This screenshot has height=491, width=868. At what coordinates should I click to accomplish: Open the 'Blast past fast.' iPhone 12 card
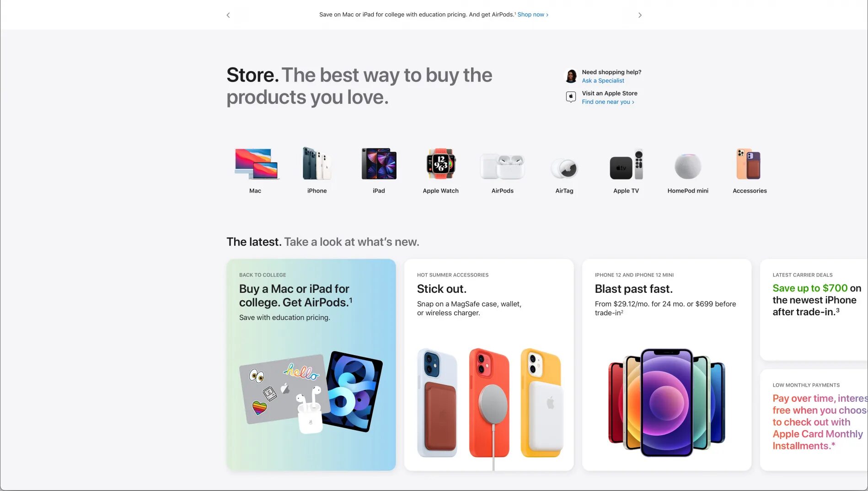pyautogui.click(x=667, y=365)
